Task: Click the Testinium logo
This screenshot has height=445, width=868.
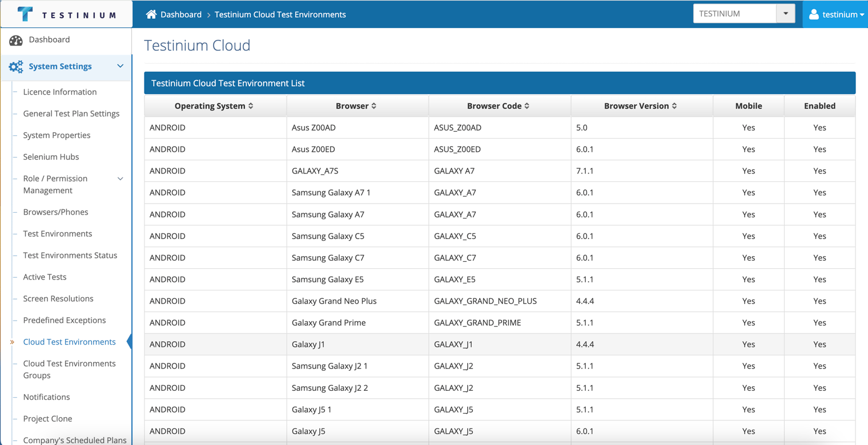Action: (67, 14)
